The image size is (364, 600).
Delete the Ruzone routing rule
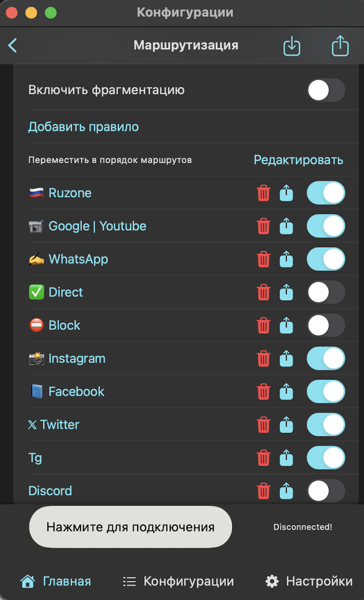pos(263,193)
